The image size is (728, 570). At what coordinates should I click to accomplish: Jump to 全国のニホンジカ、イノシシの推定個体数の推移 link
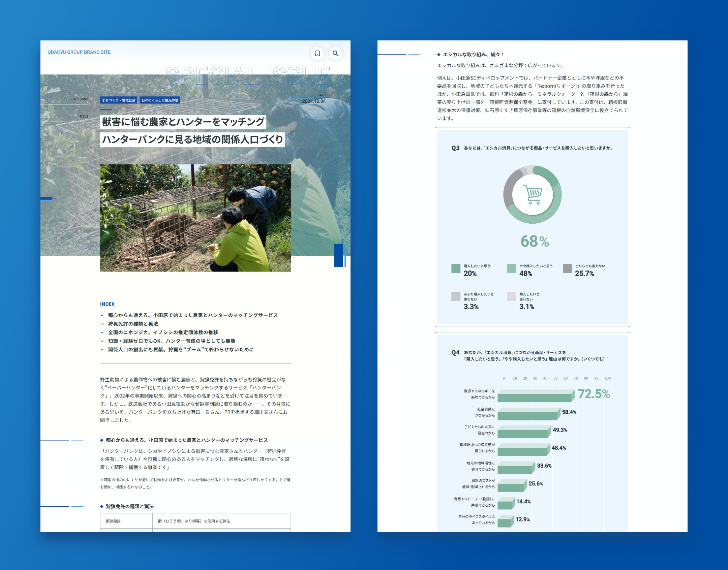click(163, 332)
